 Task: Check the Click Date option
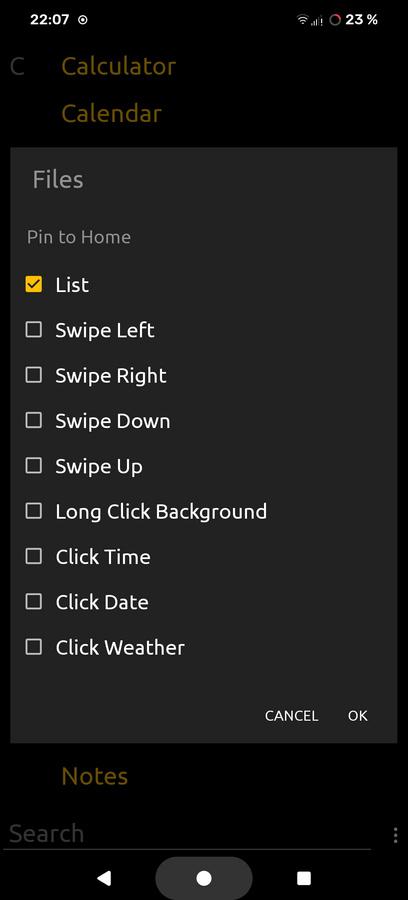[x=34, y=602]
